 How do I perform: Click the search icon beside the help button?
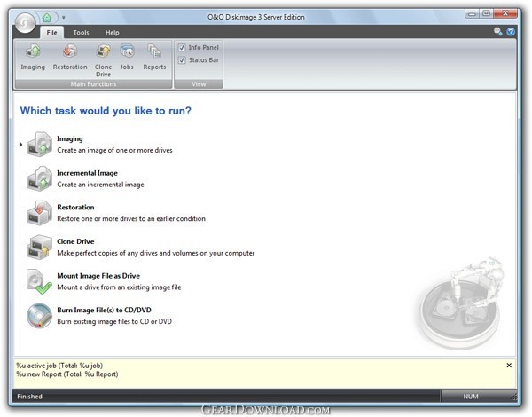[497, 32]
